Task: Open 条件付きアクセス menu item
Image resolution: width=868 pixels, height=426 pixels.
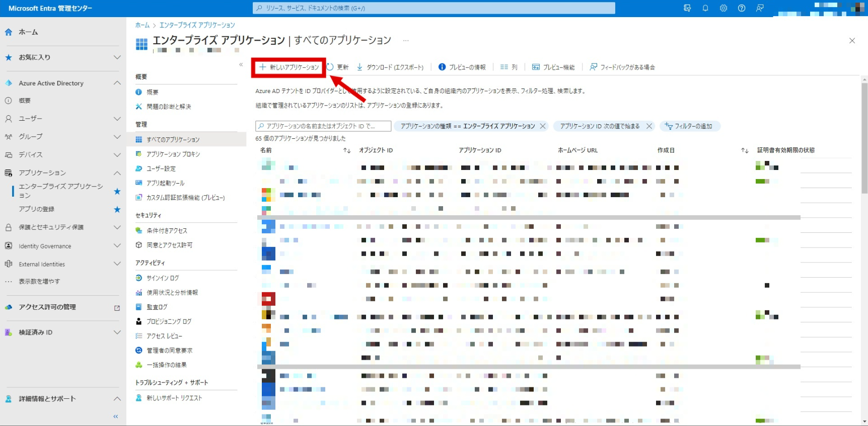Action: pyautogui.click(x=167, y=230)
